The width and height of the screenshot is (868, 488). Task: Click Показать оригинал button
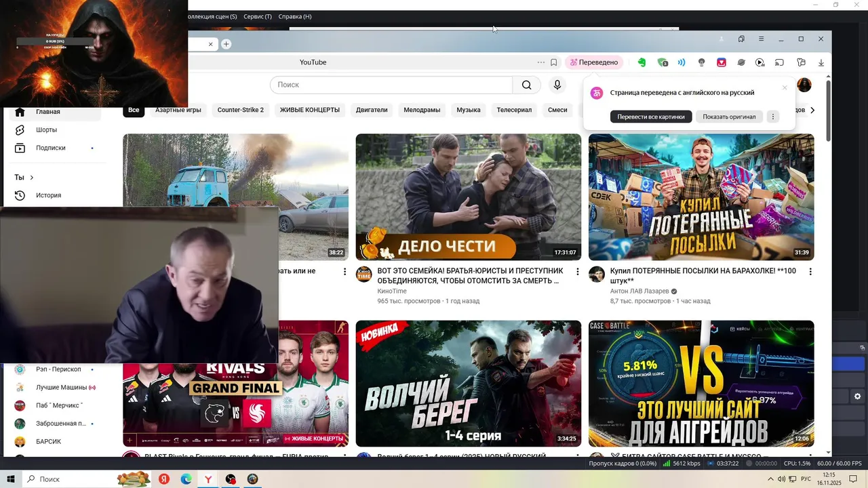click(x=729, y=117)
